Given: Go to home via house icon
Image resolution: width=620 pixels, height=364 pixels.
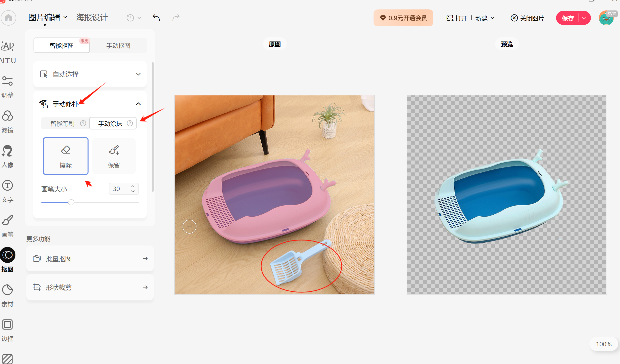Looking at the screenshot, I should 8,18.
